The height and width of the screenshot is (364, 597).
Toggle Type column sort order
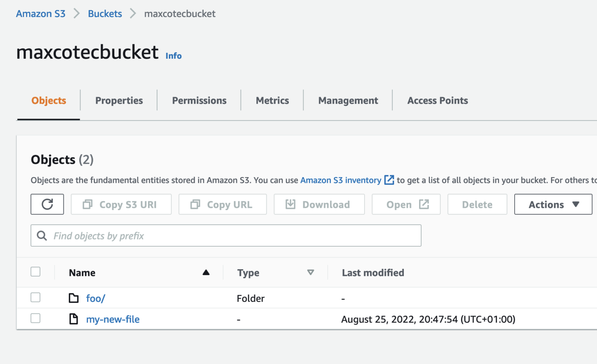[311, 272]
